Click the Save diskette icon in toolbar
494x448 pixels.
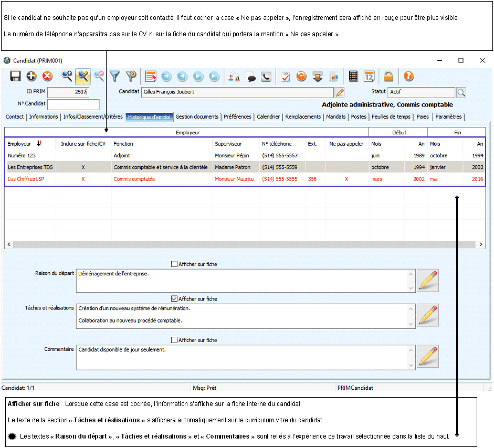[16, 77]
